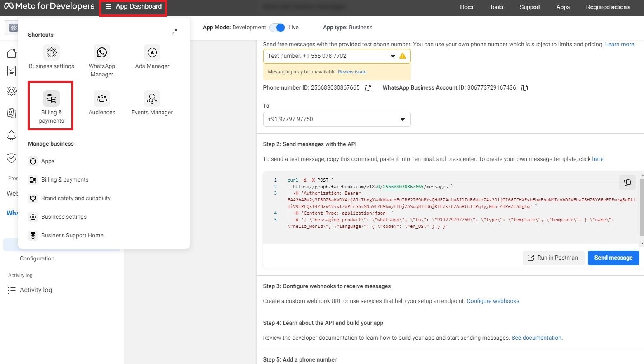Click the Learn more link
Image resolution: width=644 pixels, height=364 pixels.
click(620, 44)
